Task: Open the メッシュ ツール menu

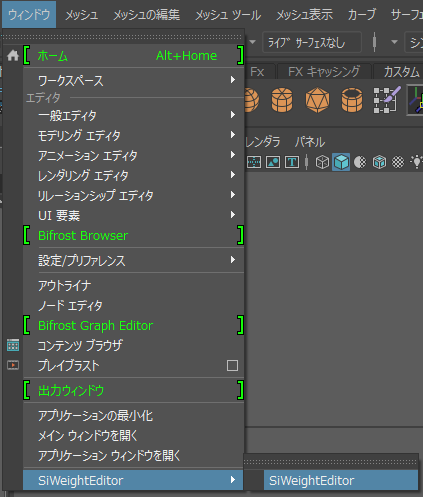Action: (228, 15)
